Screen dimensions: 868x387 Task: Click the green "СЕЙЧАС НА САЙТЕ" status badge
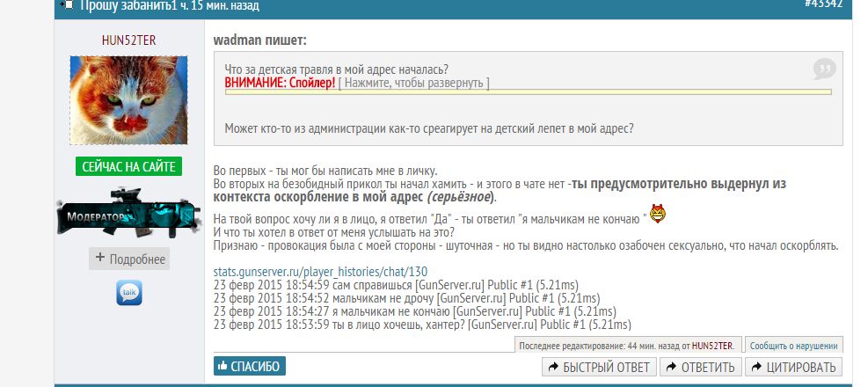click(128, 166)
